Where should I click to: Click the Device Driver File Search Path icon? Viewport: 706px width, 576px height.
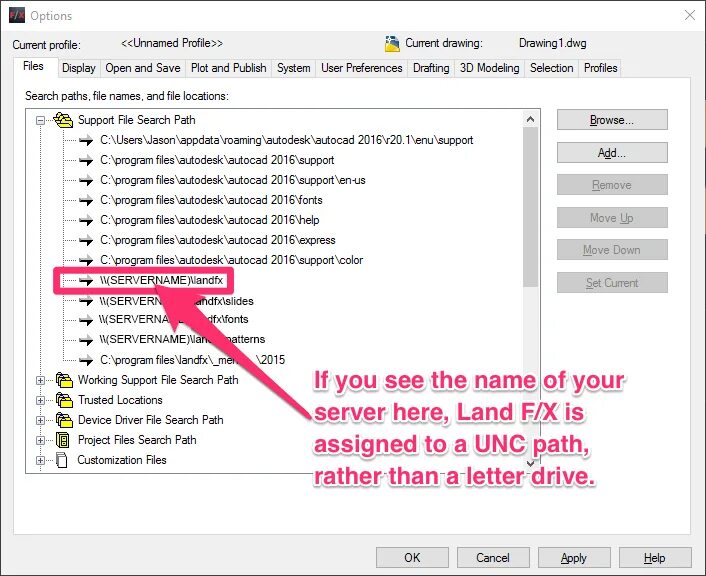point(64,420)
